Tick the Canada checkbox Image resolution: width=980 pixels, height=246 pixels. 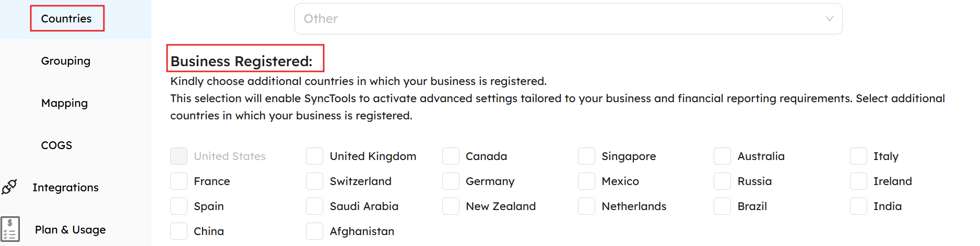coord(451,156)
